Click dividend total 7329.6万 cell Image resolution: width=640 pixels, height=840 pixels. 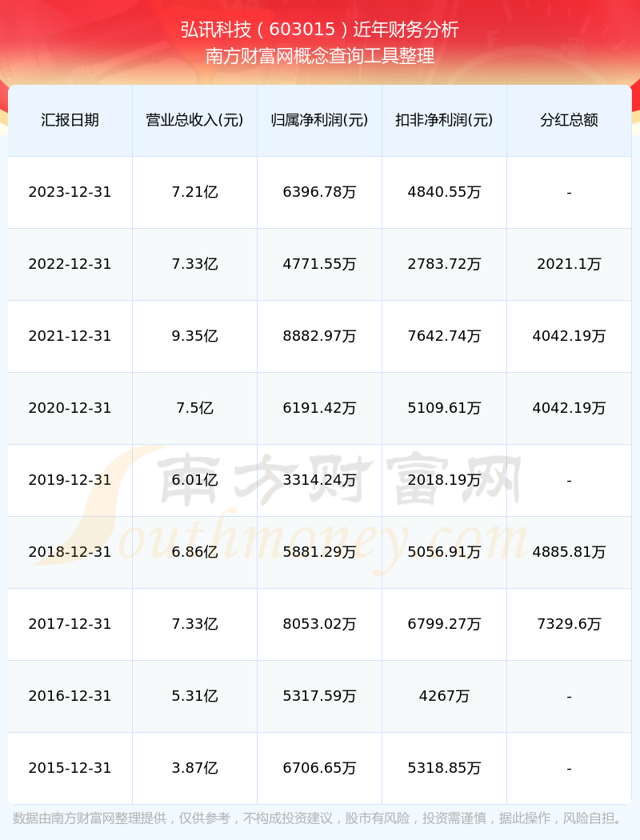click(569, 624)
